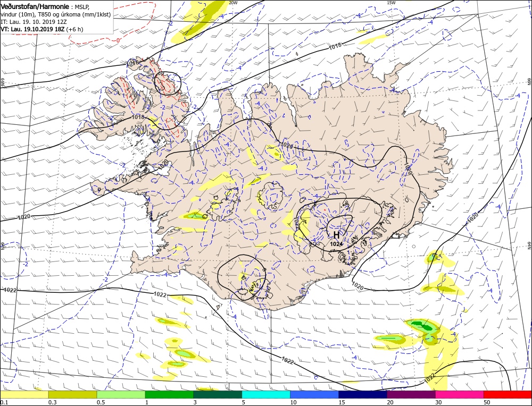Click the '1016' isobar label
The height and width of the screenshot is (406, 532).
tap(132, 63)
